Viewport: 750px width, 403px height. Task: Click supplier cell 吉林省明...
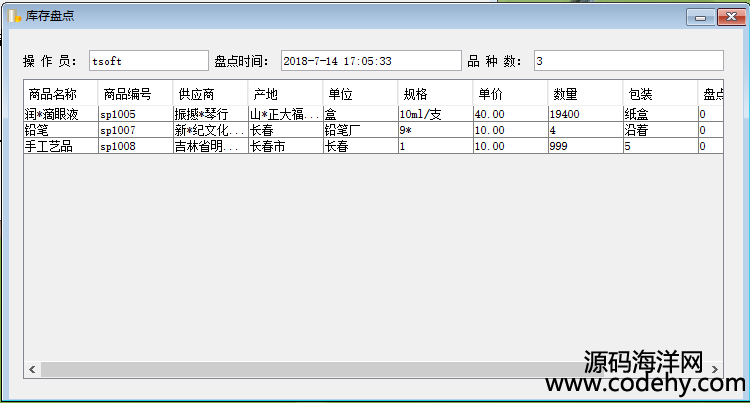click(x=210, y=146)
